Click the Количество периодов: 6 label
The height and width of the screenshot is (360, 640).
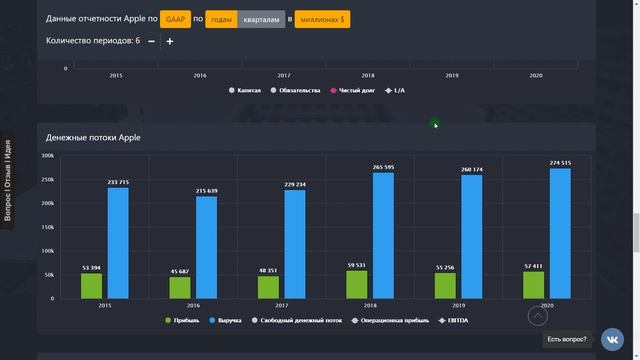tap(93, 41)
